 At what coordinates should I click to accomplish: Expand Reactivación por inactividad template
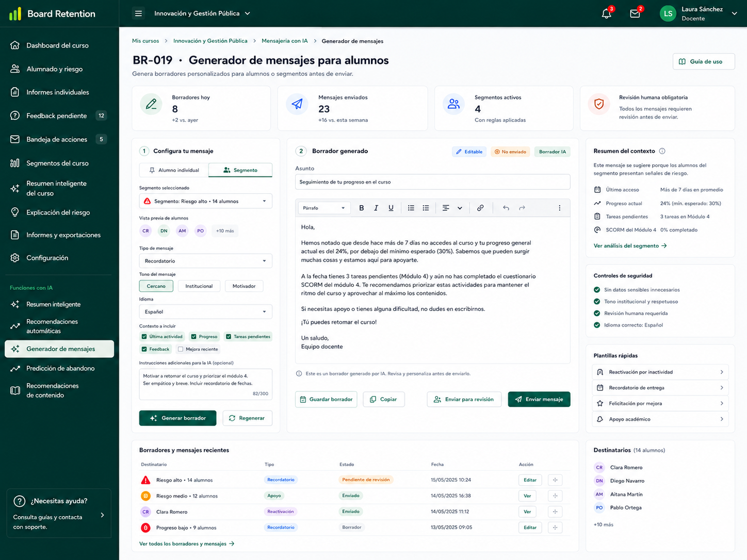tap(660, 372)
